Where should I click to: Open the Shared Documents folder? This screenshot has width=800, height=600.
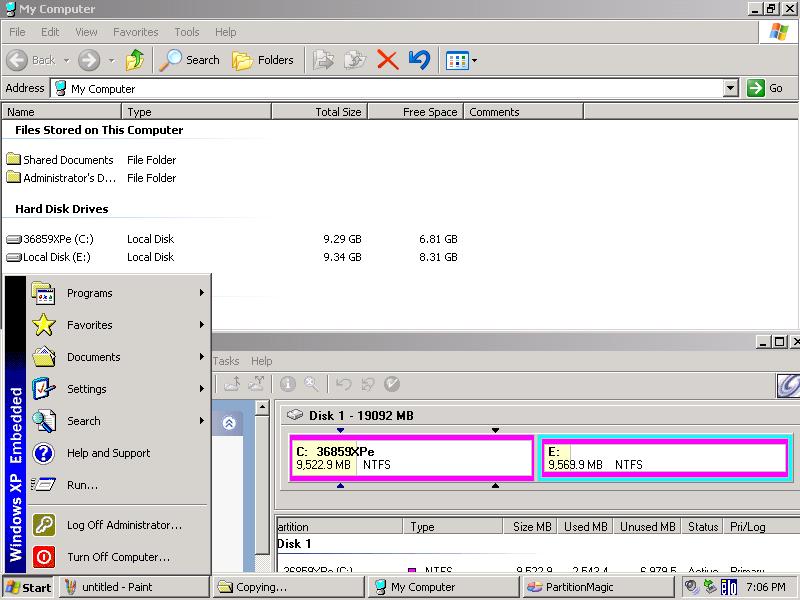pyautogui.click(x=67, y=160)
